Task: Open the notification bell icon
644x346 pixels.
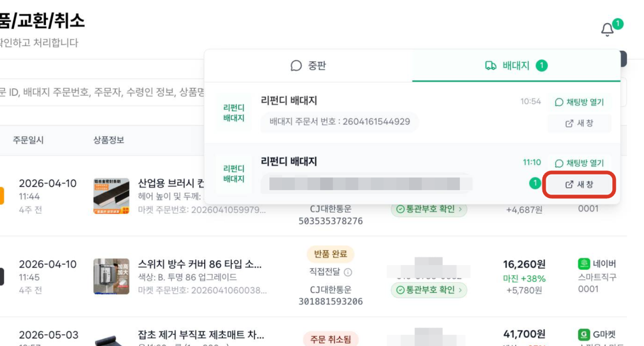Action: (607, 29)
